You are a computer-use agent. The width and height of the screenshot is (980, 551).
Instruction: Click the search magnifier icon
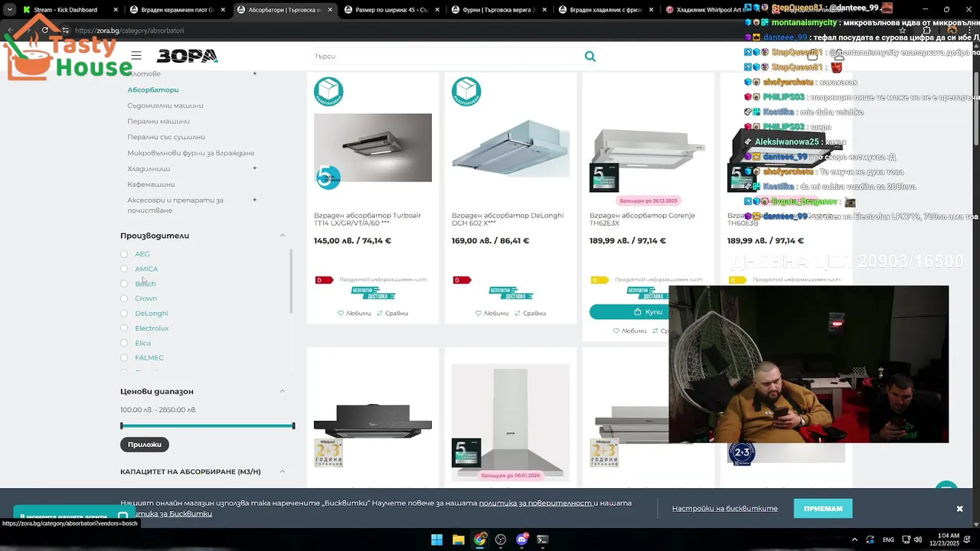pyautogui.click(x=590, y=56)
